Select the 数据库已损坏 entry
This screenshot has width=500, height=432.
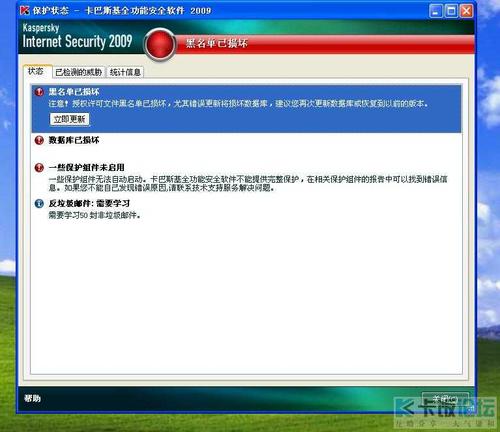(74, 140)
